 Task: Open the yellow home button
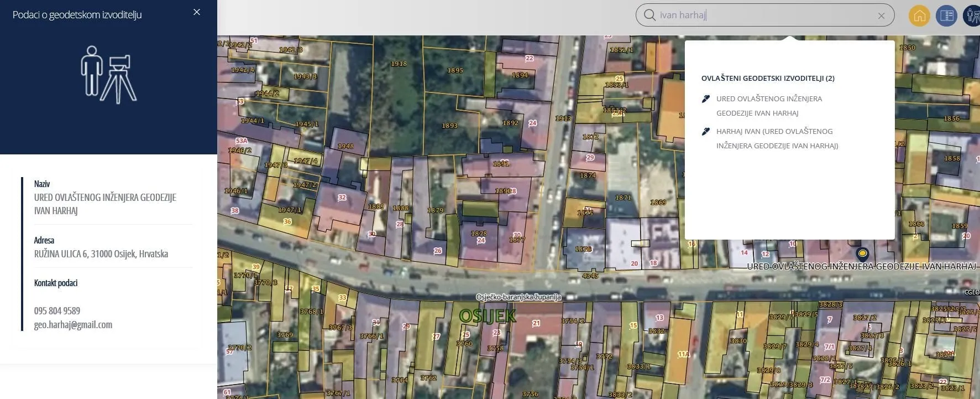click(919, 15)
